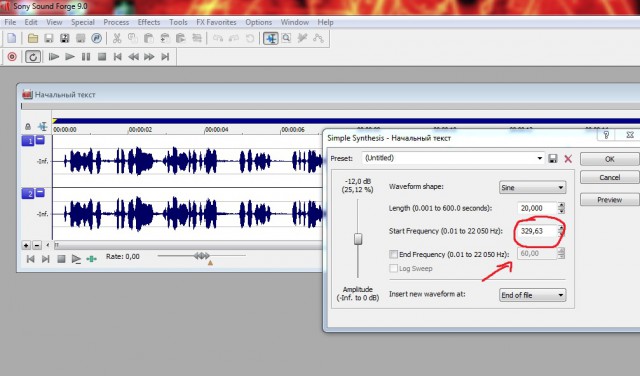
Task: Open the File menu
Action: coord(10,22)
